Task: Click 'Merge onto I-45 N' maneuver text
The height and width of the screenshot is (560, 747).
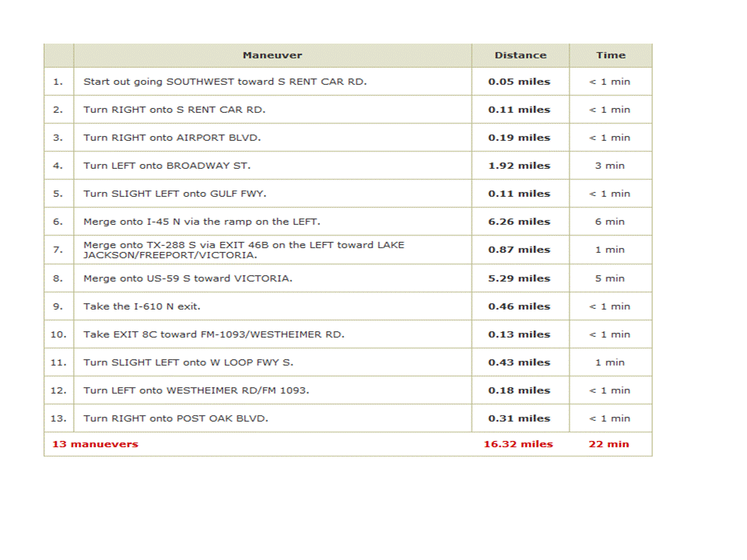Action: pyautogui.click(x=202, y=222)
